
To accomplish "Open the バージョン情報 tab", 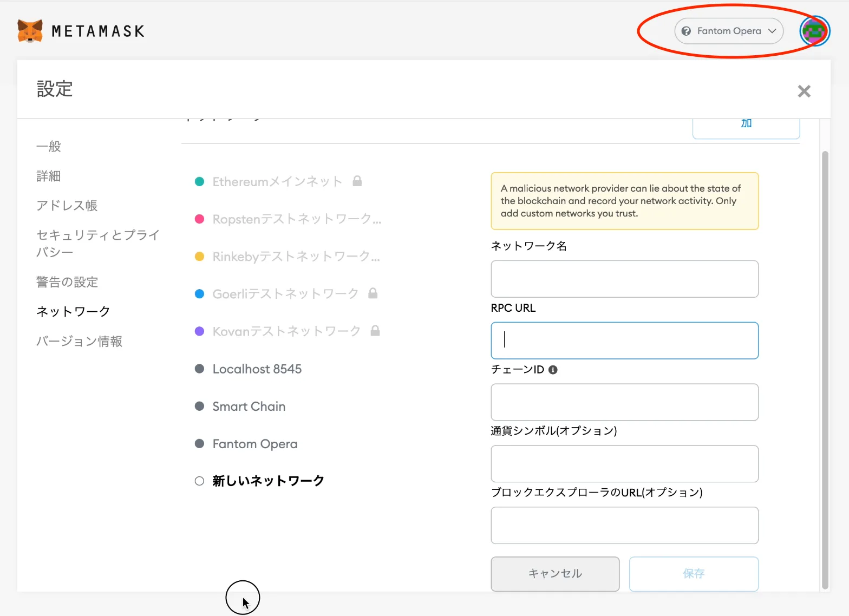I will [80, 341].
